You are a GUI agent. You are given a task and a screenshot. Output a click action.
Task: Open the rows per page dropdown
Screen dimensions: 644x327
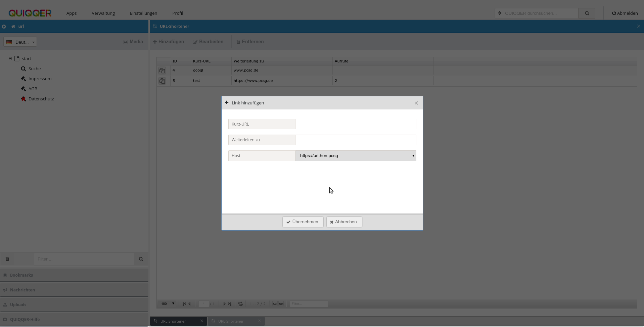coord(168,304)
